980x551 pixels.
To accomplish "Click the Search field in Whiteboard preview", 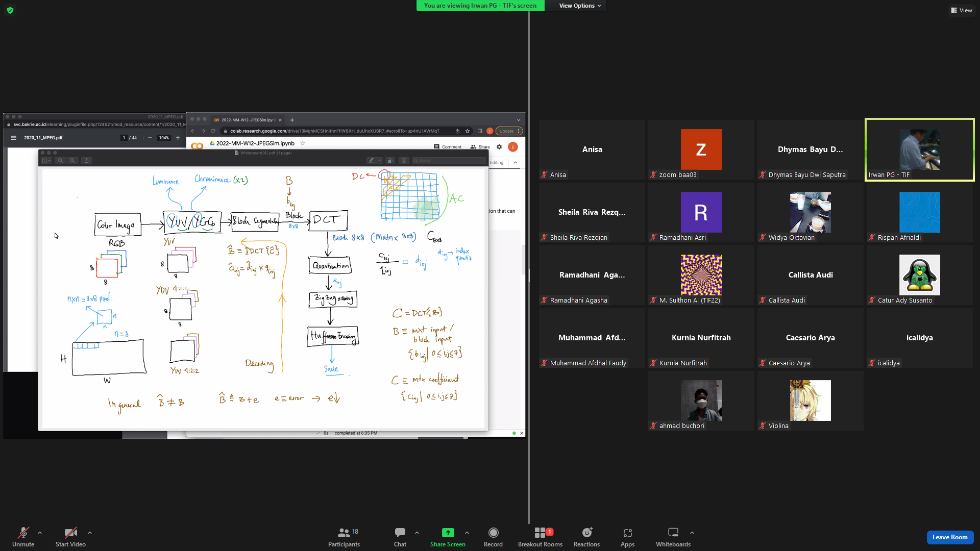I will (449, 161).
